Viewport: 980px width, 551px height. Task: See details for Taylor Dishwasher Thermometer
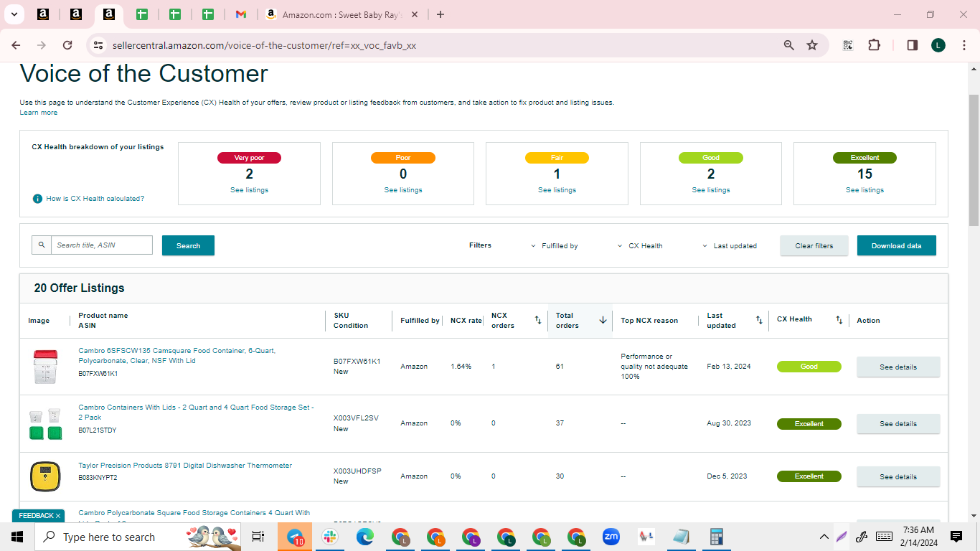pos(898,476)
